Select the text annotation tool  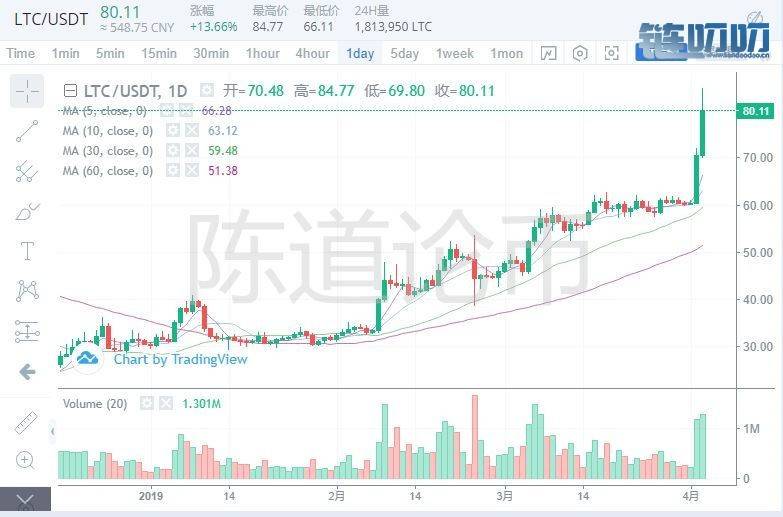coord(27,251)
